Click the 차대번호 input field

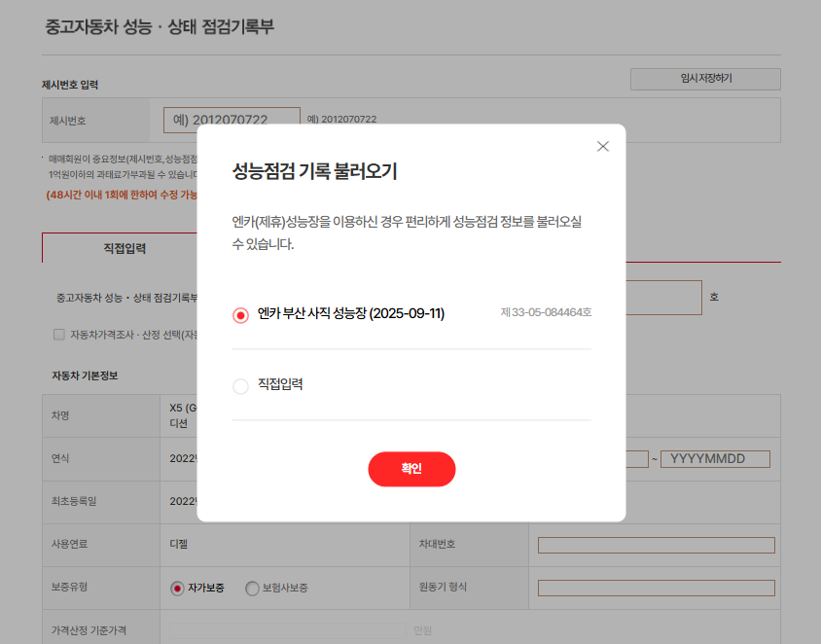[x=656, y=545]
